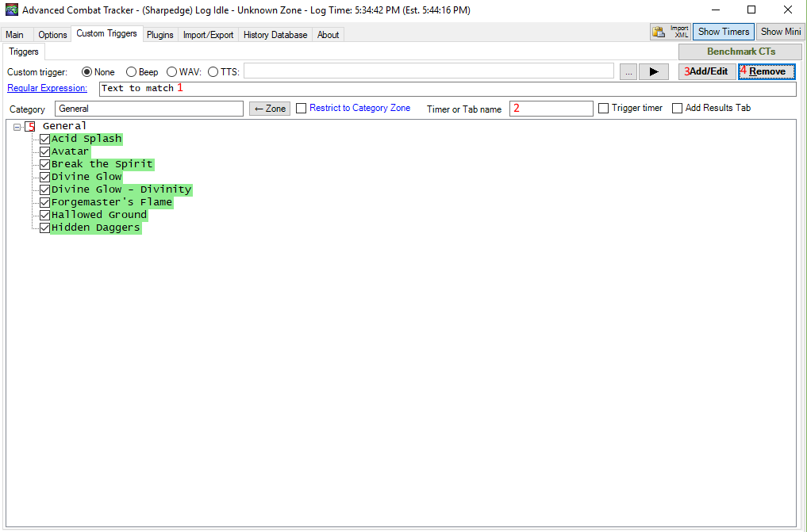Click the ACT application icon in title bar
This screenshot has height=532, width=807.
(x=11, y=10)
